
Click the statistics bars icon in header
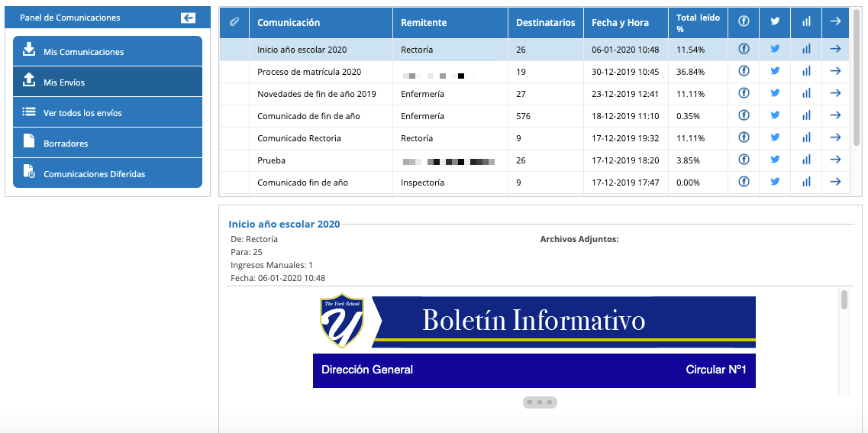click(806, 21)
